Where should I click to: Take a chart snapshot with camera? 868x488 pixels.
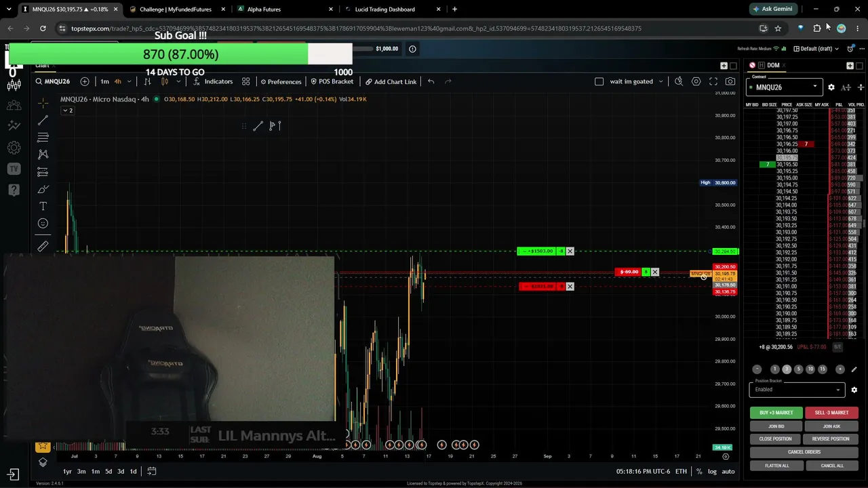[730, 81]
